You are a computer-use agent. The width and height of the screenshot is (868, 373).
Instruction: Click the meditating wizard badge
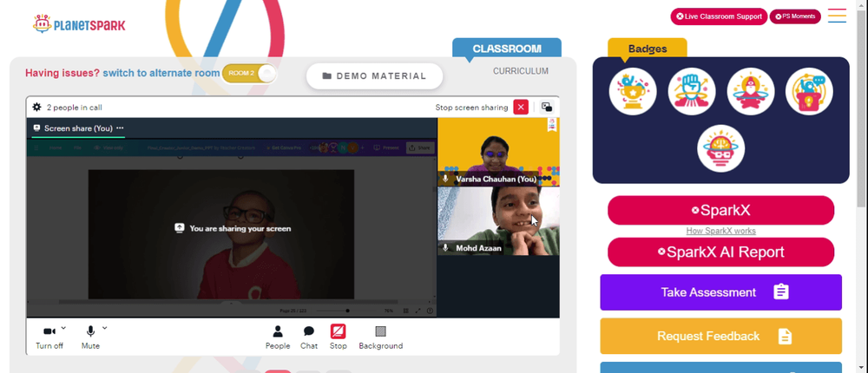pos(751,91)
